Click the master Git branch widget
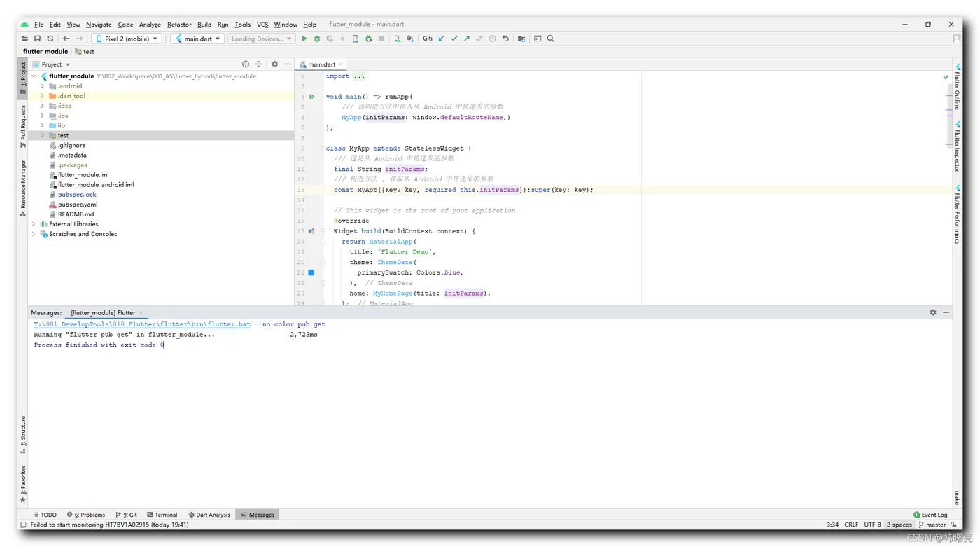 (932, 525)
